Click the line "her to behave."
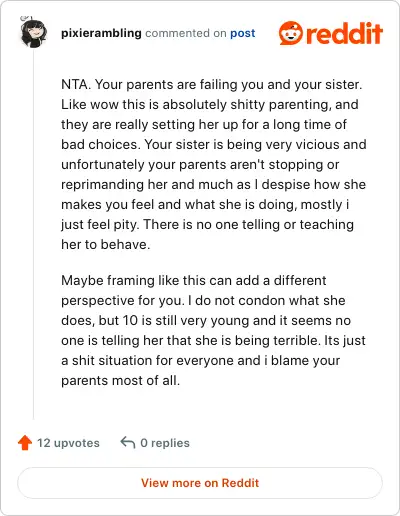 [x=106, y=244]
